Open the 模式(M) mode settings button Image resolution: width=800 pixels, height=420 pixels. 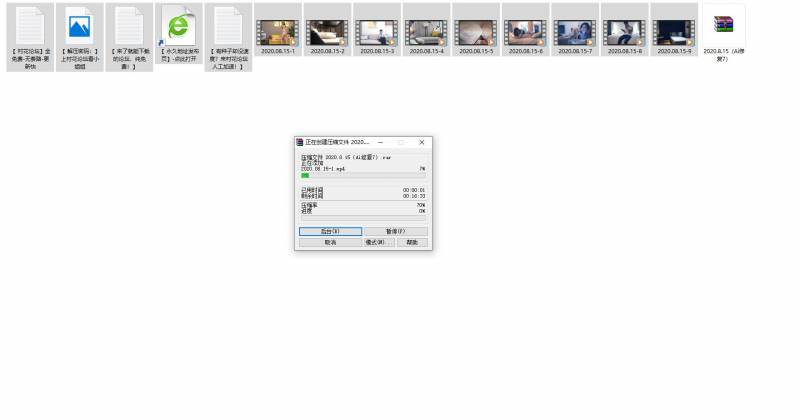point(378,242)
